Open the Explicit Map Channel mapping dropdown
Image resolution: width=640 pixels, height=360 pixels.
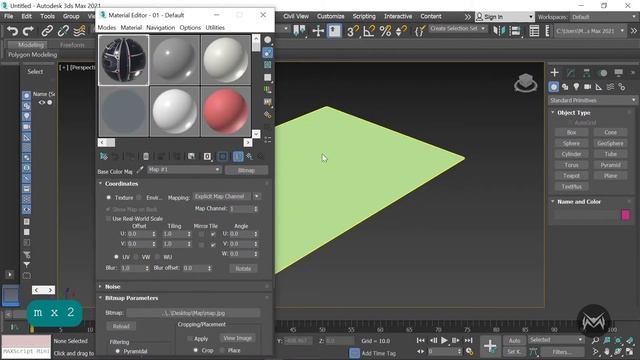[227, 197]
